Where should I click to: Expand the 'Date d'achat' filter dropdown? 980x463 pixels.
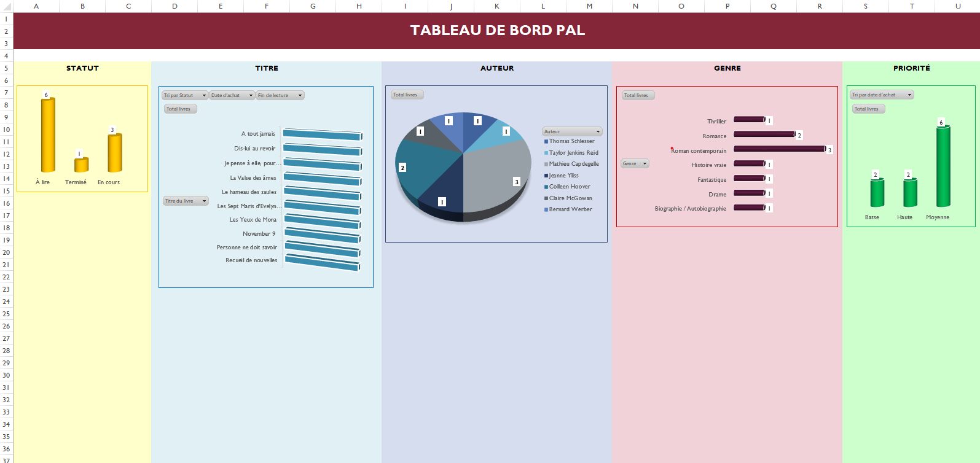[x=250, y=96]
